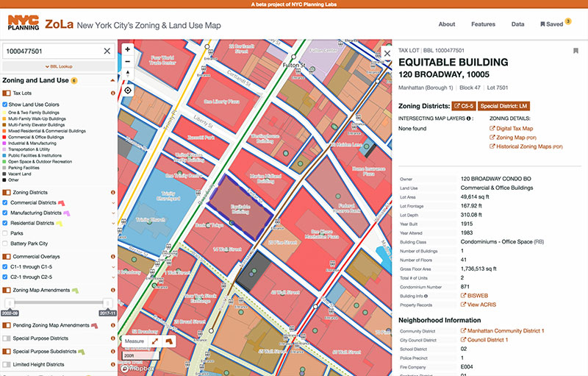Clear the search box with X icon
Screen dimensions: 588x376
(107, 51)
